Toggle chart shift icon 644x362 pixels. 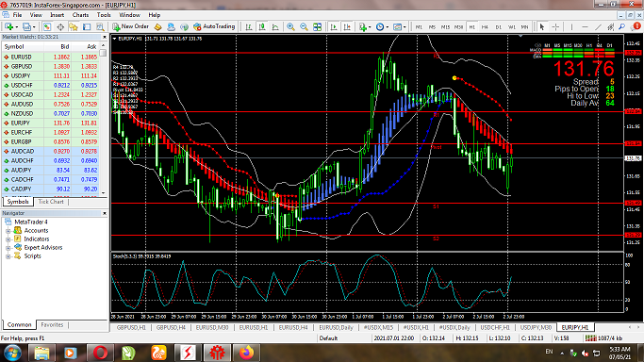[x=347, y=26]
